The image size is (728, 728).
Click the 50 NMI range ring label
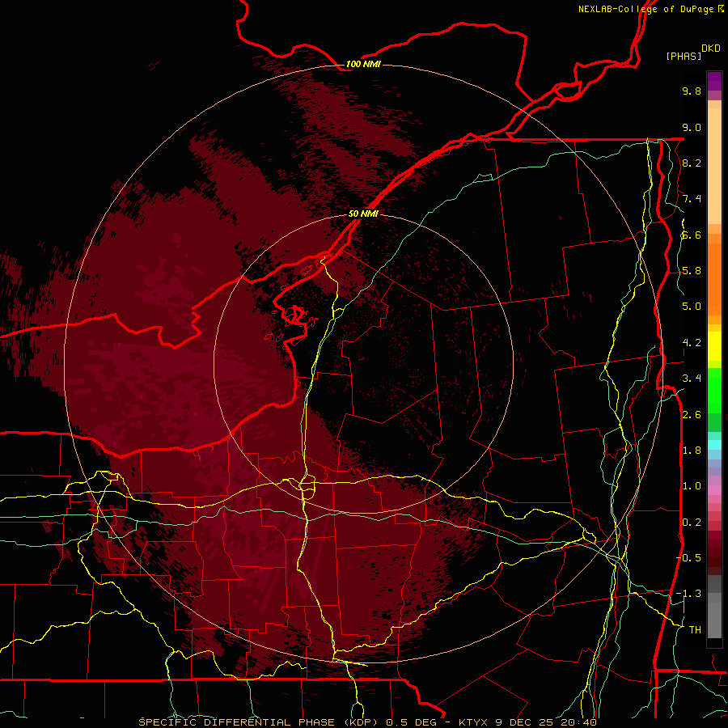363,214
